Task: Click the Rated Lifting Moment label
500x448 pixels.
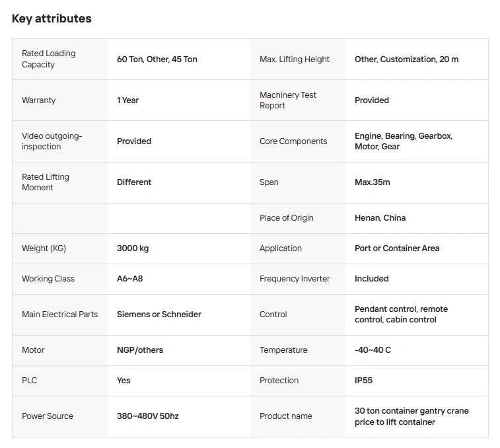Action: tap(46, 182)
